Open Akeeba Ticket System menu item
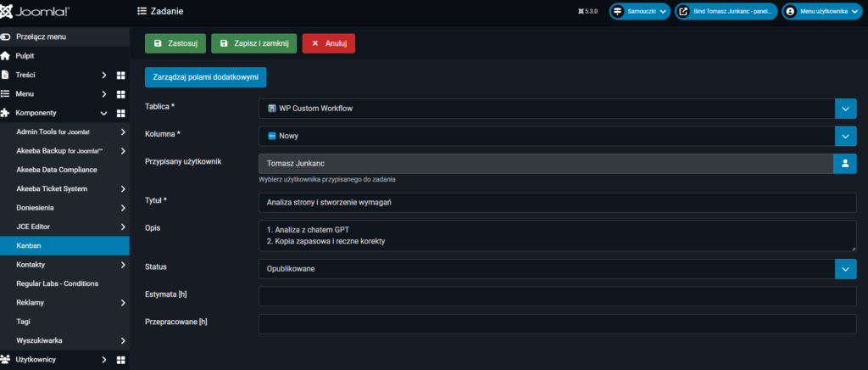The height and width of the screenshot is (370, 868). click(52, 188)
